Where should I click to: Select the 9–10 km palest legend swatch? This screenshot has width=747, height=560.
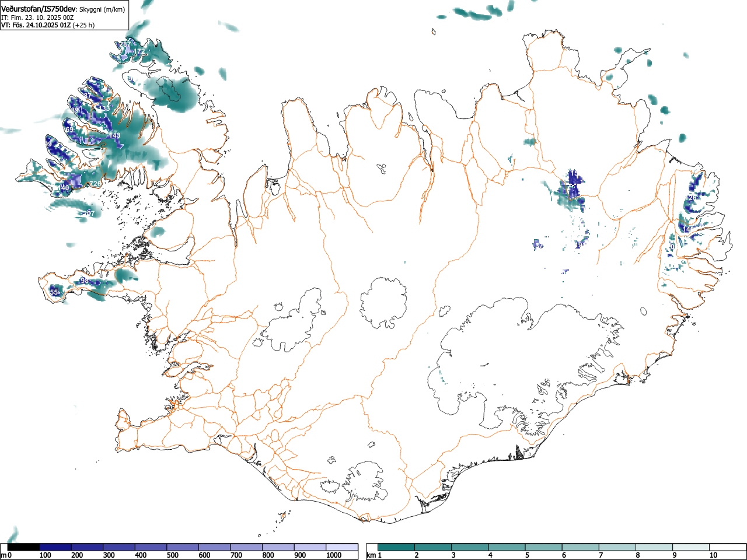pos(691,547)
